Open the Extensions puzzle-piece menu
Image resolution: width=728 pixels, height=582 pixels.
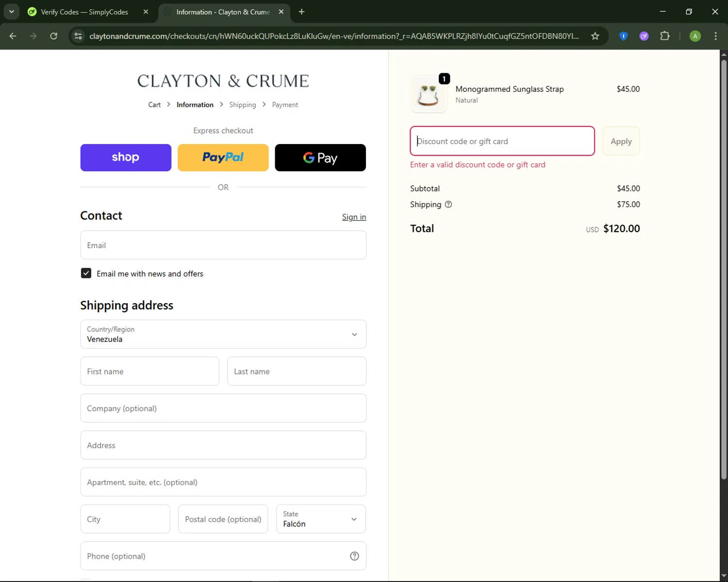pos(665,36)
